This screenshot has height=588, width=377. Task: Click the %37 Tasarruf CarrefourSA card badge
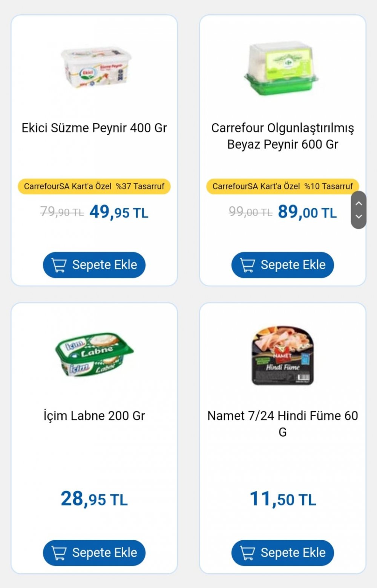[x=94, y=186]
